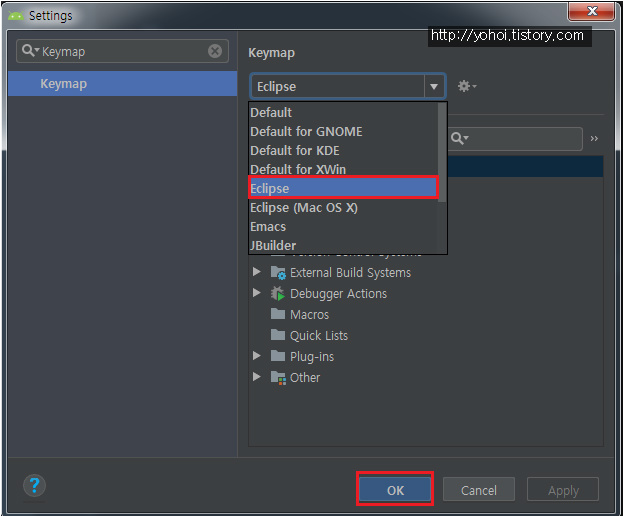Click the Other folder icon
The image size is (623, 516).
(278, 377)
